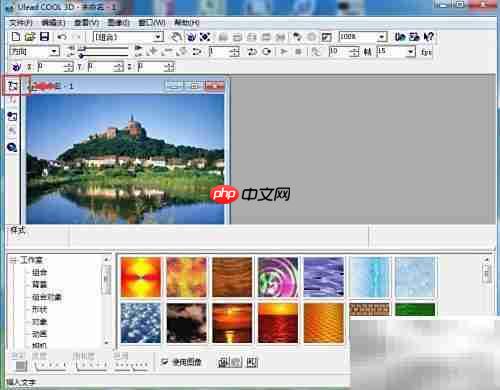The image size is (500, 390).
Task: Click the Undo arrow icon
Action: pyautogui.click(x=62, y=36)
